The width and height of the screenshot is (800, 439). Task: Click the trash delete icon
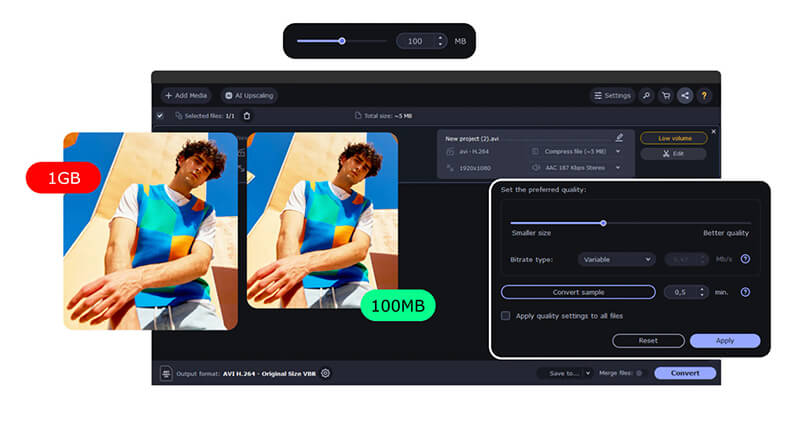(x=247, y=116)
